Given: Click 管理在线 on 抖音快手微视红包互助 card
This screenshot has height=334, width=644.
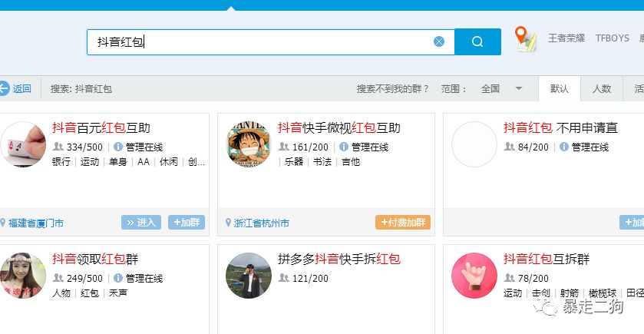Looking at the screenshot, I should tap(370, 147).
